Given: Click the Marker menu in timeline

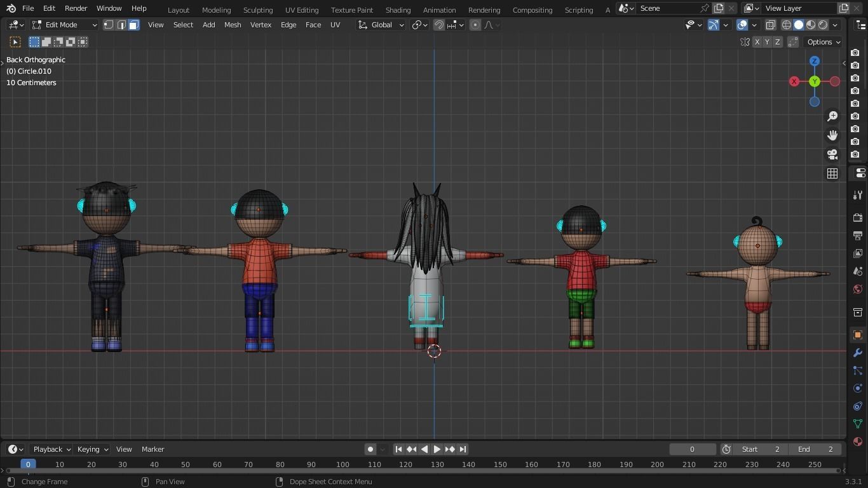Looking at the screenshot, I should (153, 449).
